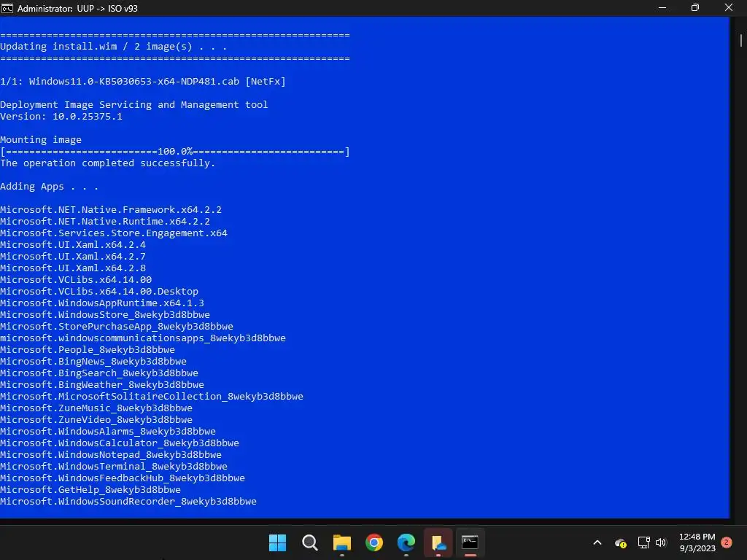Click the 'Mounting image' line
747x560 pixels.
click(41, 140)
